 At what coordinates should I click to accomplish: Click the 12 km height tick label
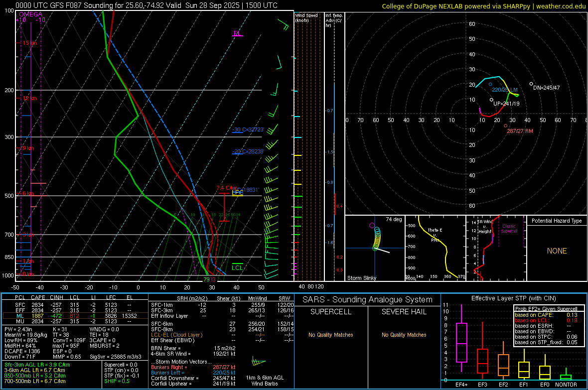29,98
